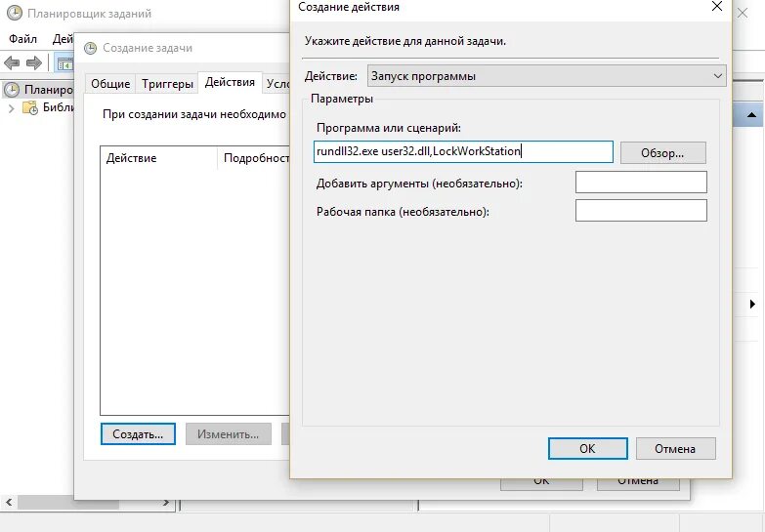Image resolution: width=765 pixels, height=532 pixels.
Task: Confirm with OK in Создание действия dialog
Action: [x=588, y=449]
